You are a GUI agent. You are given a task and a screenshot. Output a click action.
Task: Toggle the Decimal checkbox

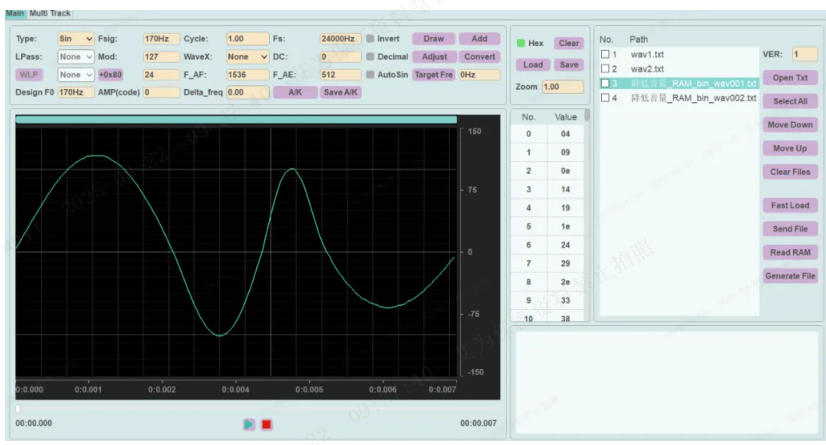point(370,57)
